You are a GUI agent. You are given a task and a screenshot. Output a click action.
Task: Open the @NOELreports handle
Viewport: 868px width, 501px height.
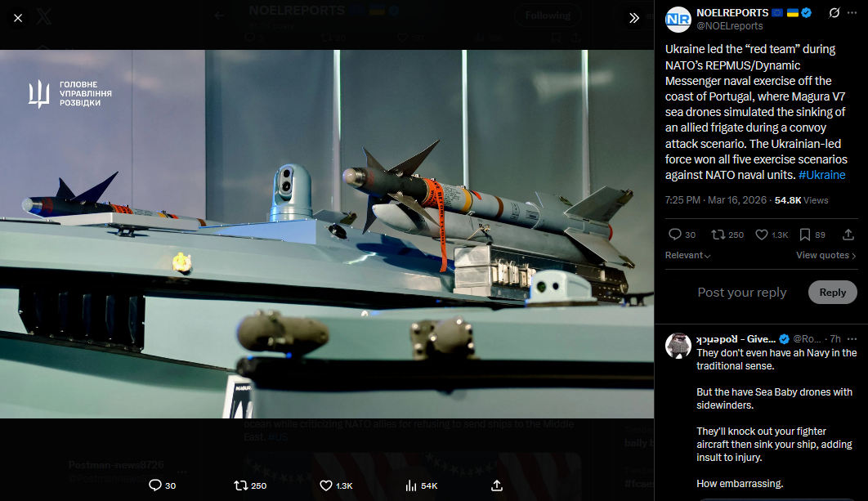click(730, 26)
